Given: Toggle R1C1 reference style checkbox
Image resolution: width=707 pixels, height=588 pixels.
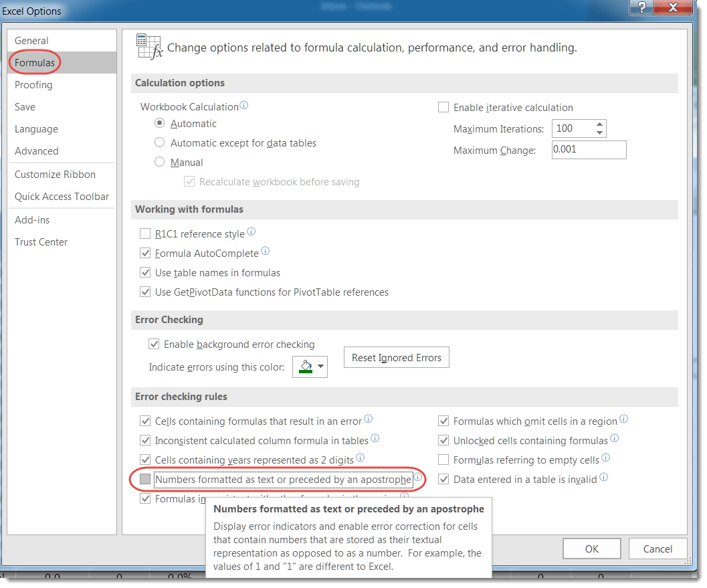Looking at the screenshot, I should 145,234.
